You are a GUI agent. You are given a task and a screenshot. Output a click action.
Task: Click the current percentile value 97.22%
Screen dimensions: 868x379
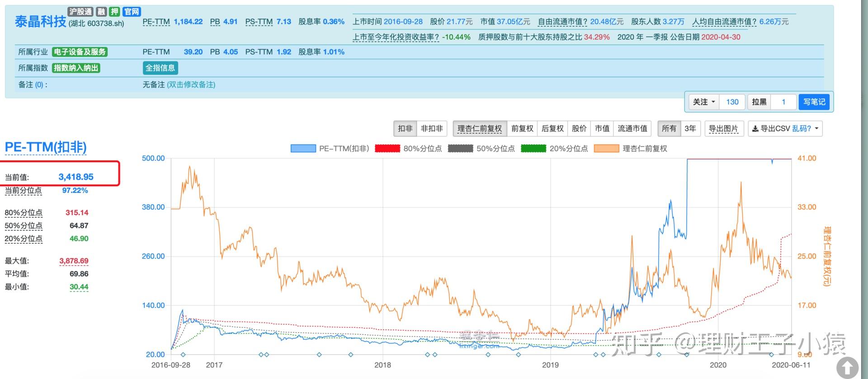coord(75,191)
